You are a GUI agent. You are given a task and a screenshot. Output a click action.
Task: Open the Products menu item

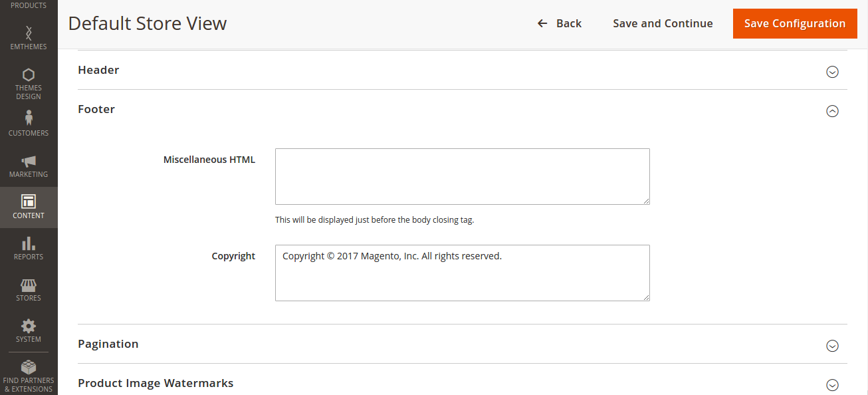[29, 5]
